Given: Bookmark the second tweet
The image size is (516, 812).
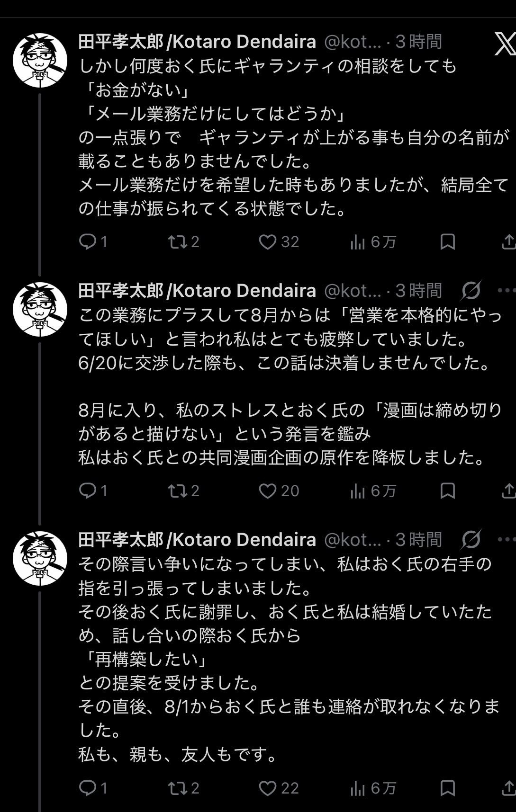Looking at the screenshot, I should pyautogui.click(x=448, y=491).
